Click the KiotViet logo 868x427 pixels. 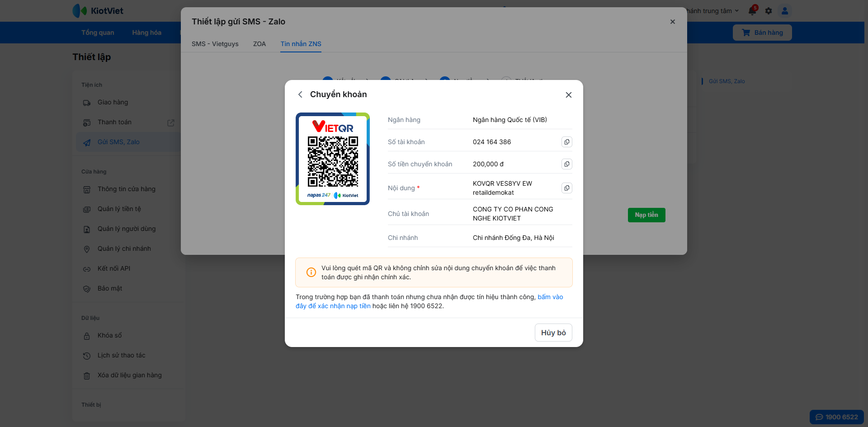[98, 11]
